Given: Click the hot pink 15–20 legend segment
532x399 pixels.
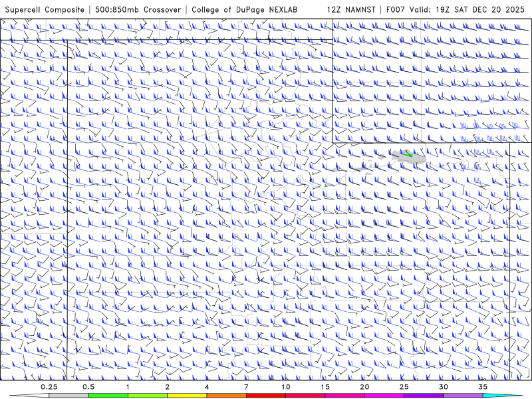Looking at the screenshot, I should [344, 396].
